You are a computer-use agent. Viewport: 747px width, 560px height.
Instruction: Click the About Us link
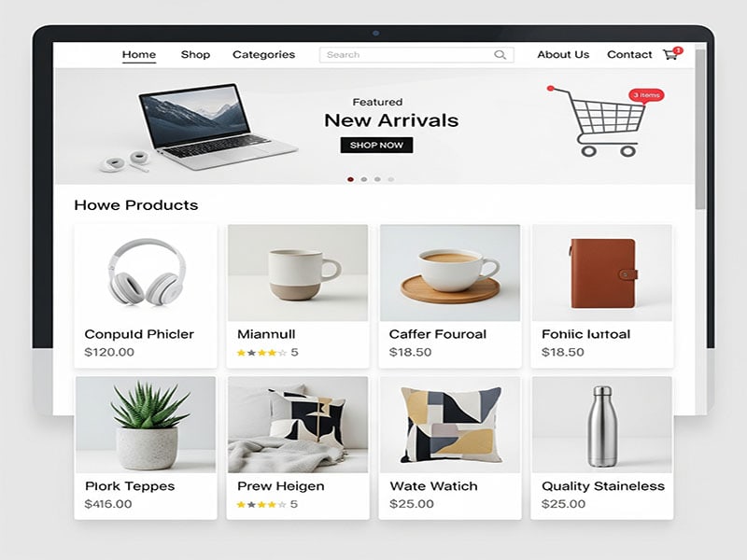pyautogui.click(x=563, y=55)
